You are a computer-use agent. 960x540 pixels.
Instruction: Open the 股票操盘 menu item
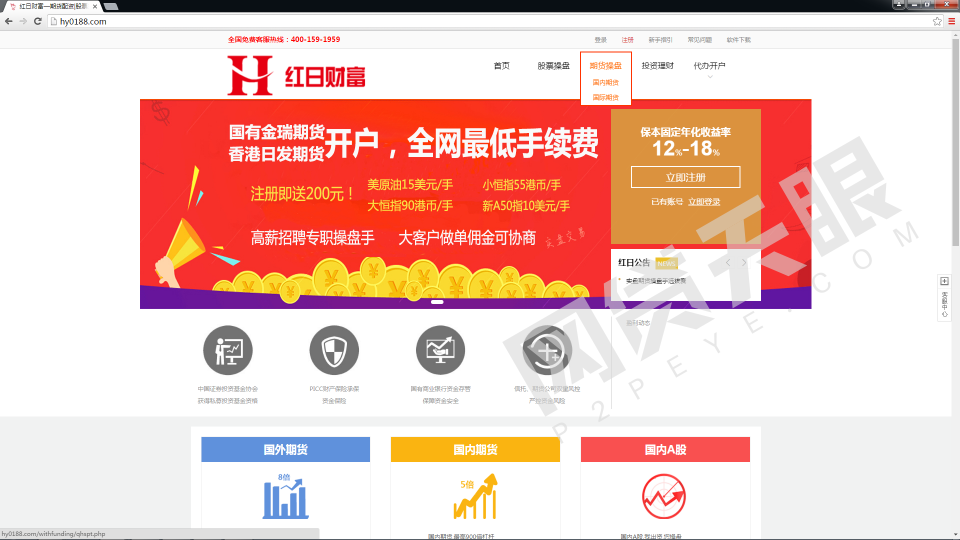(x=553, y=66)
